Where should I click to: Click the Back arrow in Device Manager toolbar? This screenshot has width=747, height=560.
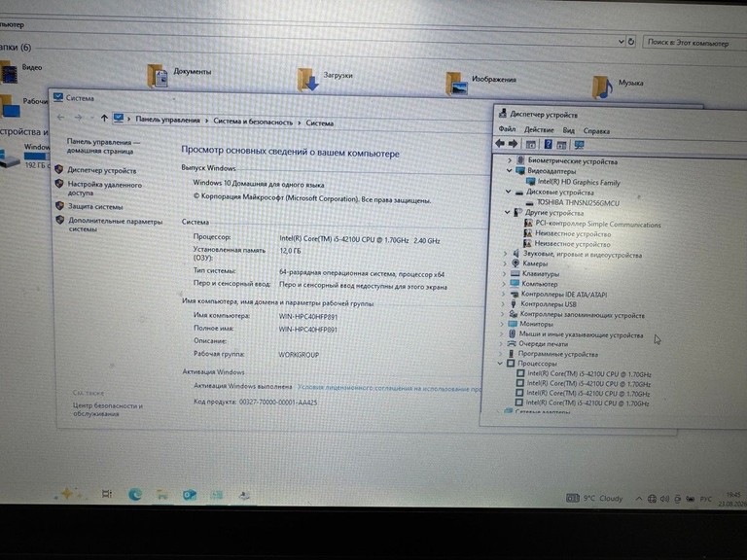500,143
